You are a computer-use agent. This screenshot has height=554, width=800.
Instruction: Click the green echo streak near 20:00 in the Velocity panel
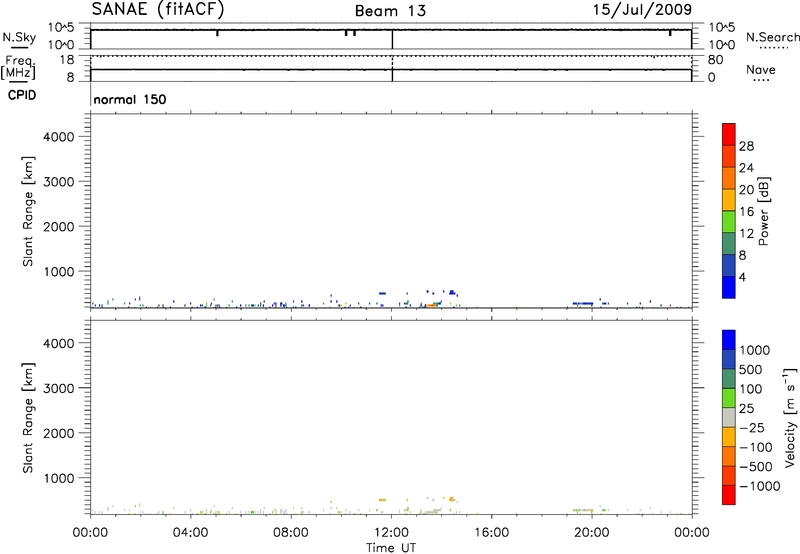tap(583, 510)
